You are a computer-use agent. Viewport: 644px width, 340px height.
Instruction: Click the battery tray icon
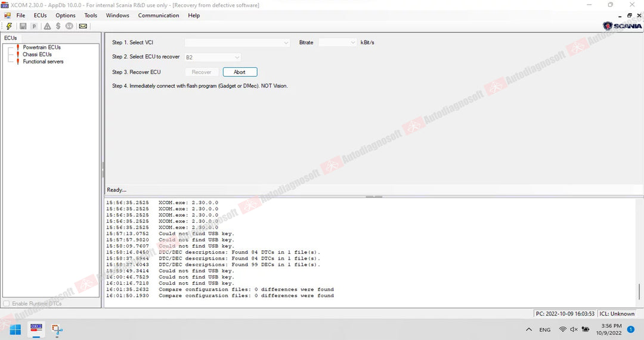(586, 329)
